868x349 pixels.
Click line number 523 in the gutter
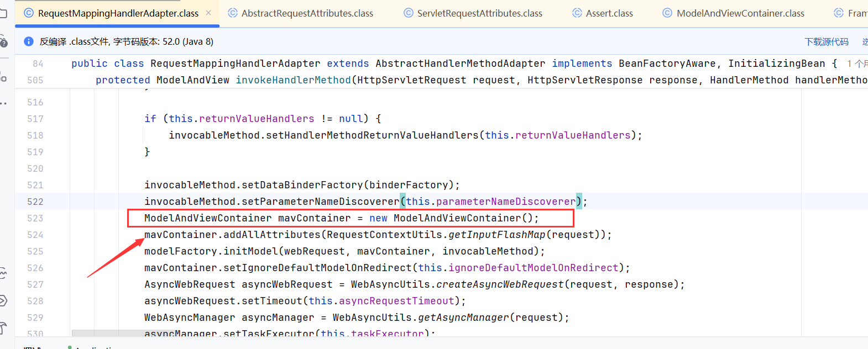pyautogui.click(x=35, y=218)
